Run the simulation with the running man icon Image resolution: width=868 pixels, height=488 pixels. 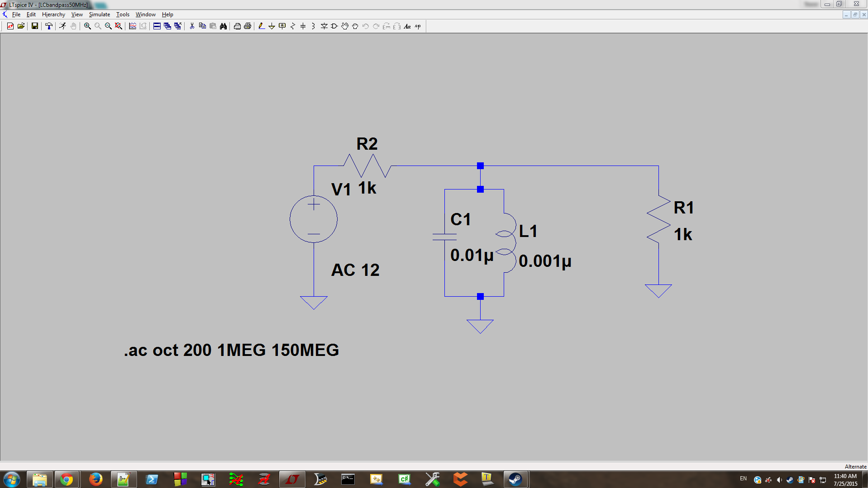62,26
